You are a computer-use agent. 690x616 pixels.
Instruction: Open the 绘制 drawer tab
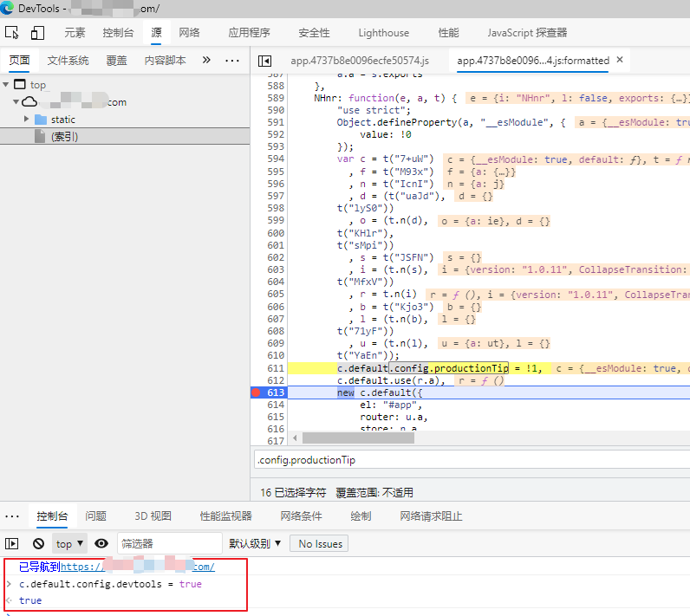(x=361, y=516)
